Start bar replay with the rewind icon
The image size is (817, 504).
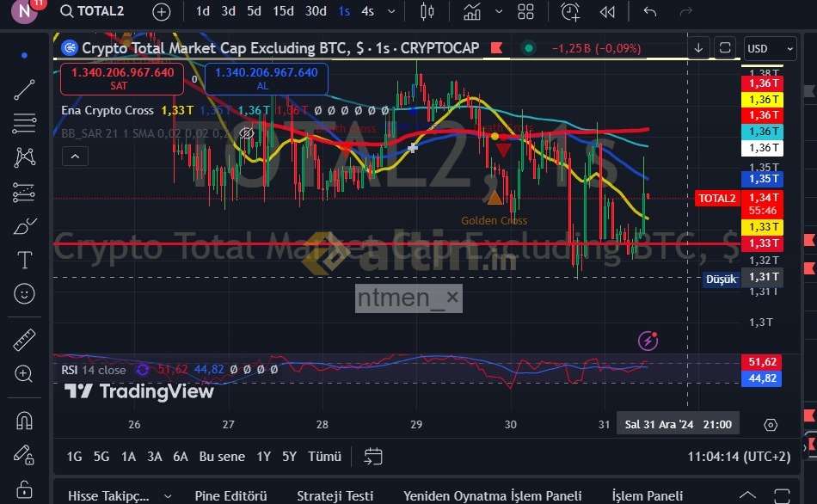point(607,11)
